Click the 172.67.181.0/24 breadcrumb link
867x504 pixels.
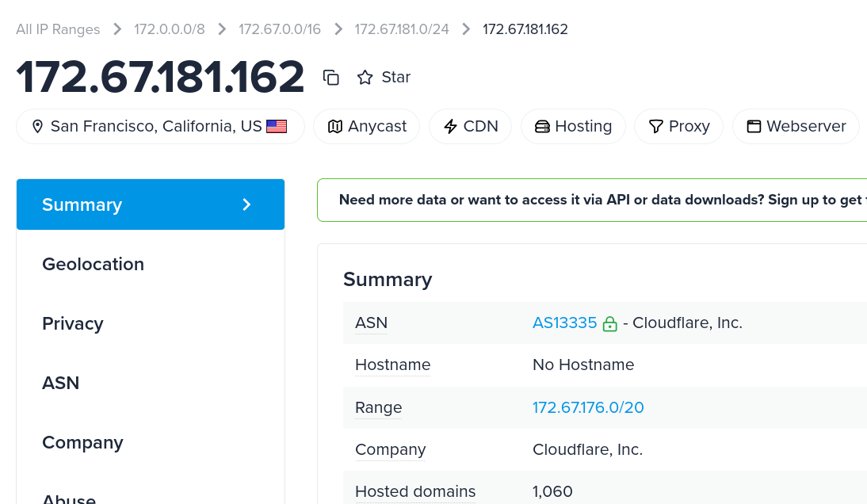point(402,29)
